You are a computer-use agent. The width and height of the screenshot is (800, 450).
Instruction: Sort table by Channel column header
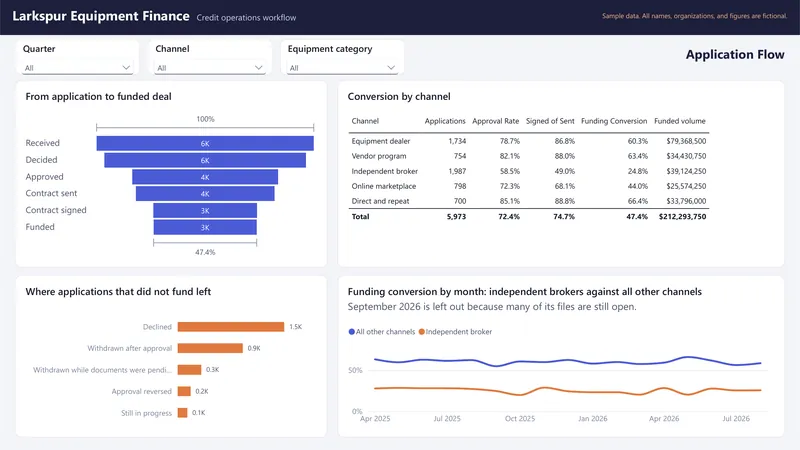coord(365,121)
